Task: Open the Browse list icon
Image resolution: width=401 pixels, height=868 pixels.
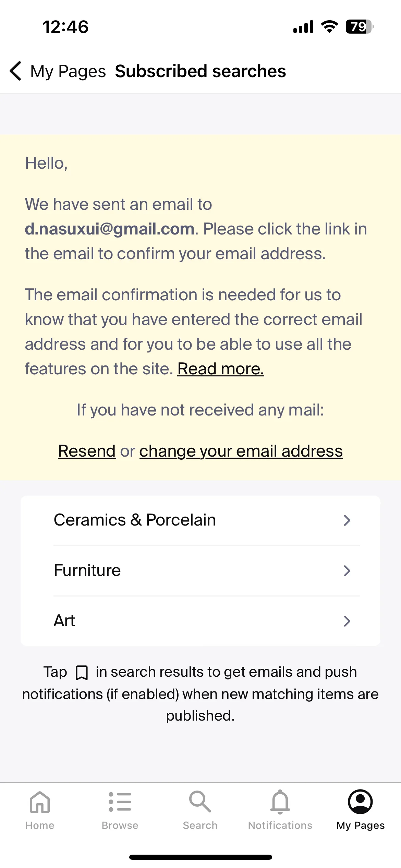Action: click(x=120, y=802)
